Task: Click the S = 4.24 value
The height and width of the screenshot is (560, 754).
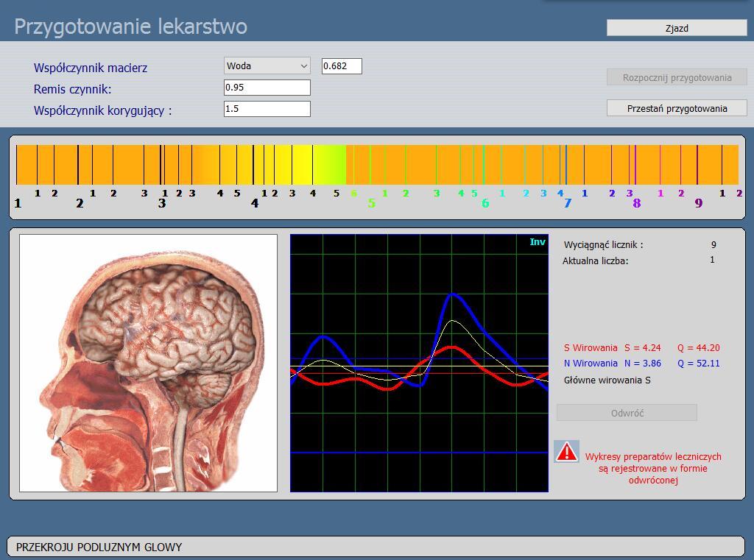Action: [642, 347]
